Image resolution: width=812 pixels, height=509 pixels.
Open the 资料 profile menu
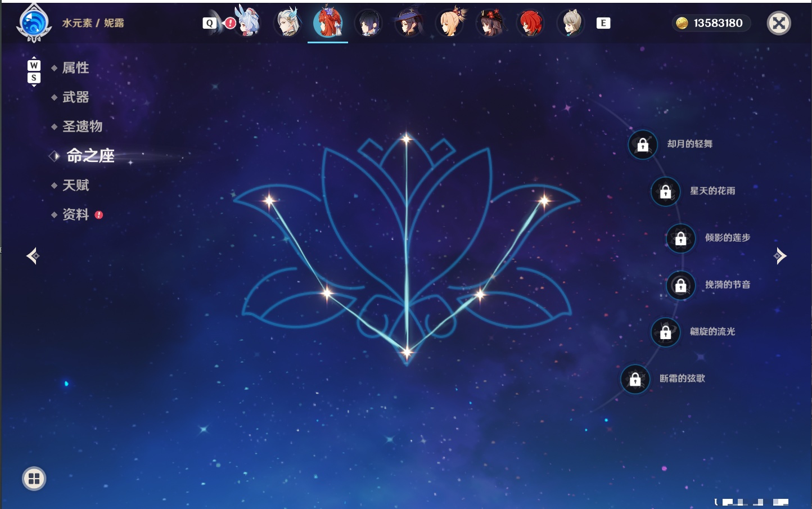point(75,214)
